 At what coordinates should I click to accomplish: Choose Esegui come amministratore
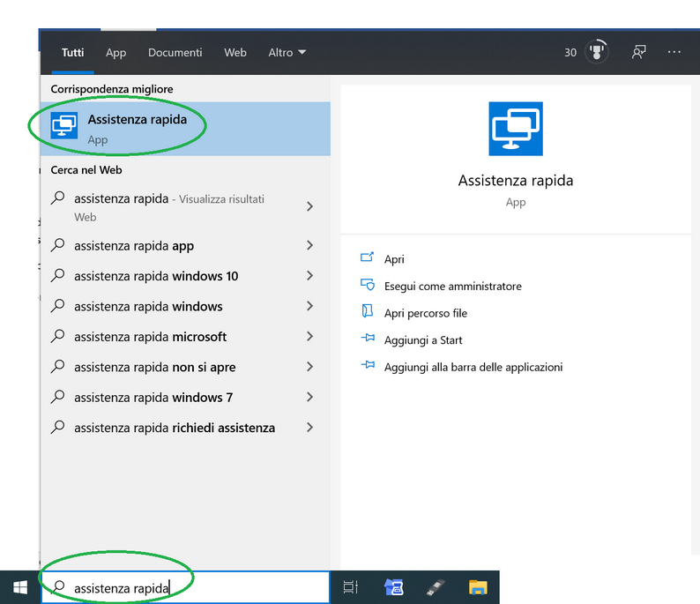[x=452, y=287]
